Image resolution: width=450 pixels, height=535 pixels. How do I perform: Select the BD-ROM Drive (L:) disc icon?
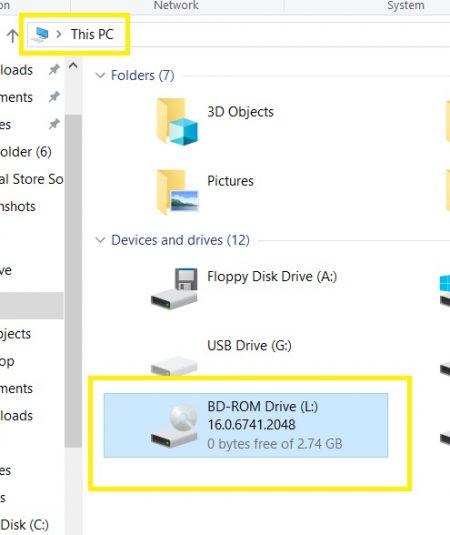(174, 426)
